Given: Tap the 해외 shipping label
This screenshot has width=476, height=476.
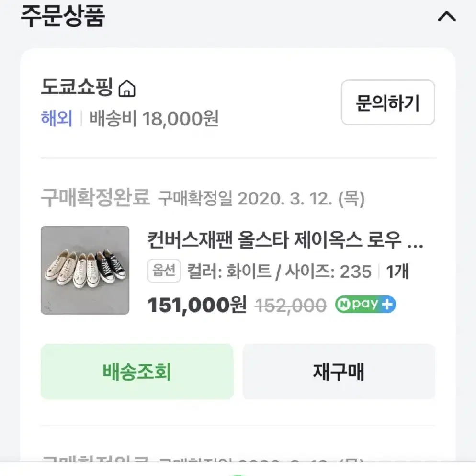Looking at the screenshot, I should point(57,118).
